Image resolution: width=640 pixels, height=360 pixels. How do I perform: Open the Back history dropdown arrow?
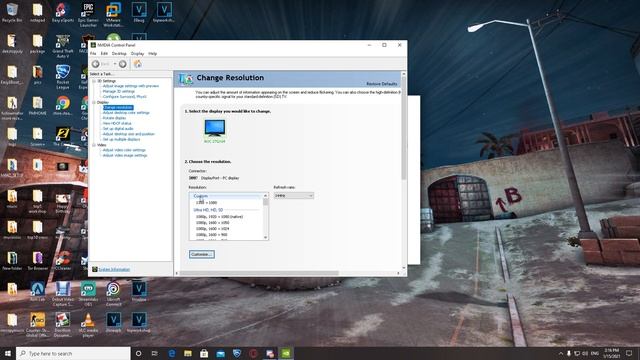click(115, 64)
